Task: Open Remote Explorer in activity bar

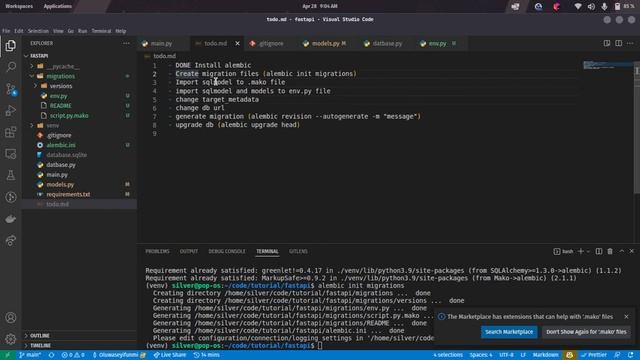Action: [11, 154]
